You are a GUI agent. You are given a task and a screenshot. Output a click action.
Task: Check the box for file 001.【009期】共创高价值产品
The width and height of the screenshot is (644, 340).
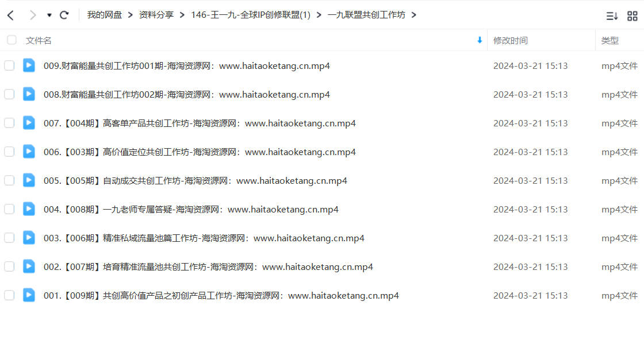coord(9,295)
